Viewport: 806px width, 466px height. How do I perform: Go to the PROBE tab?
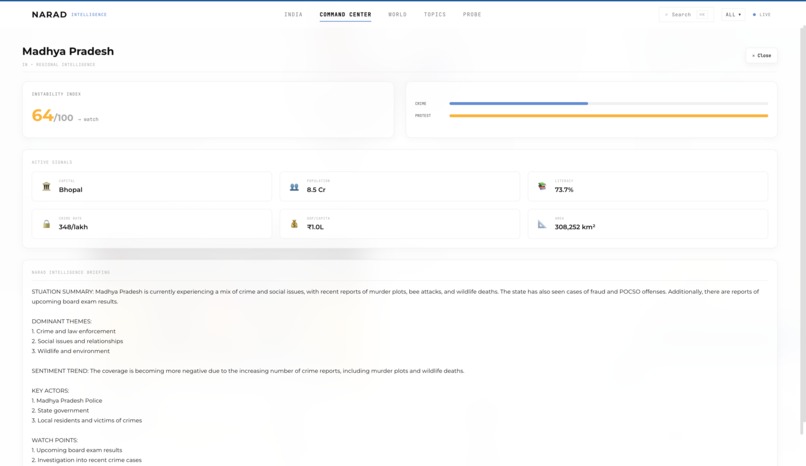tap(471, 14)
